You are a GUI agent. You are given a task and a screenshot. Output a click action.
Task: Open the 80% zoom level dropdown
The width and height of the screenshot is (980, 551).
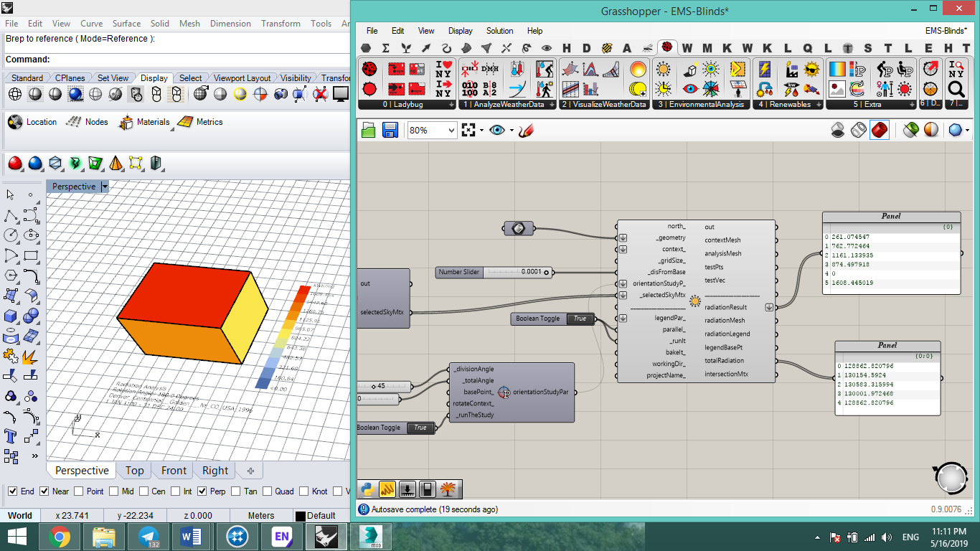tap(431, 130)
